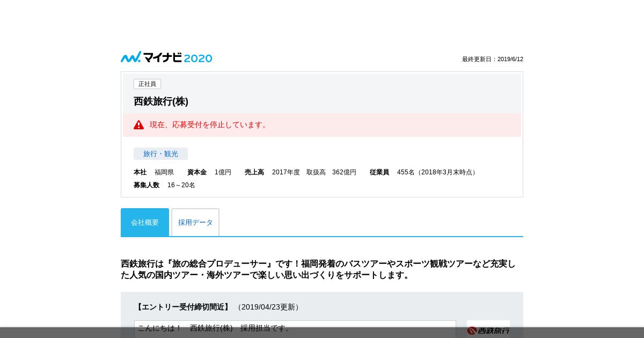Click the company name 西鉄旅行(株) heading
This screenshot has width=644, height=338.
[x=161, y=101]
